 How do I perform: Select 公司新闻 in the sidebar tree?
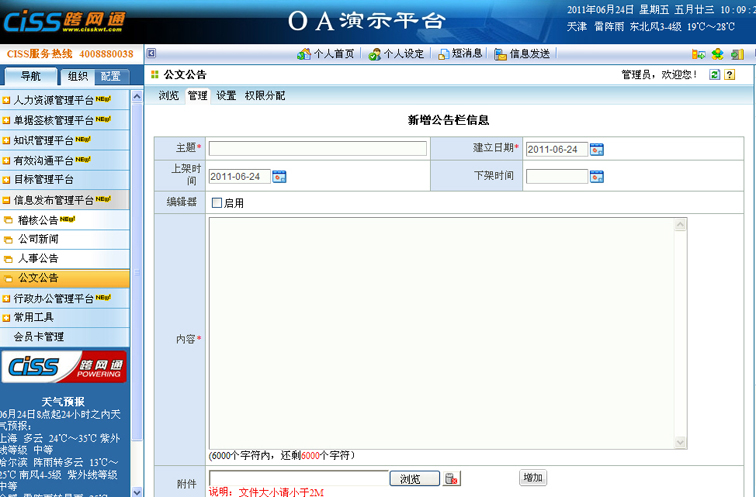click(38, 239)
